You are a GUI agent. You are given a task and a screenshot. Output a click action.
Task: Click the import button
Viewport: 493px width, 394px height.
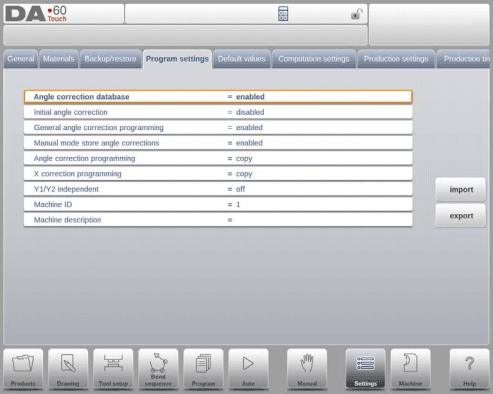coord(461,189)
